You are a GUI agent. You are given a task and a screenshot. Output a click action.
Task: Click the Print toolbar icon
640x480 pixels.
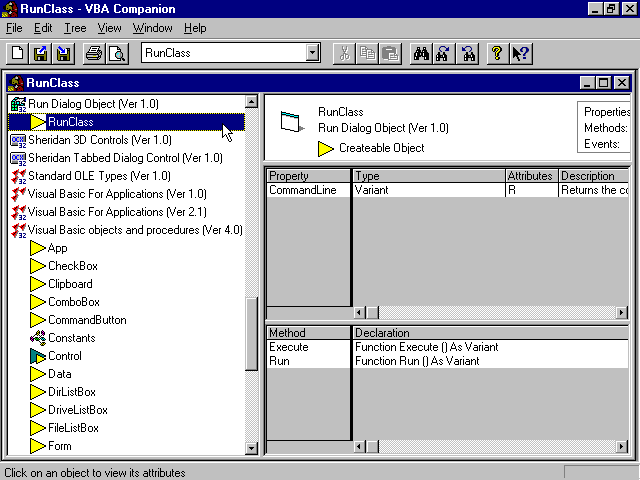click(x=93, y=53)
